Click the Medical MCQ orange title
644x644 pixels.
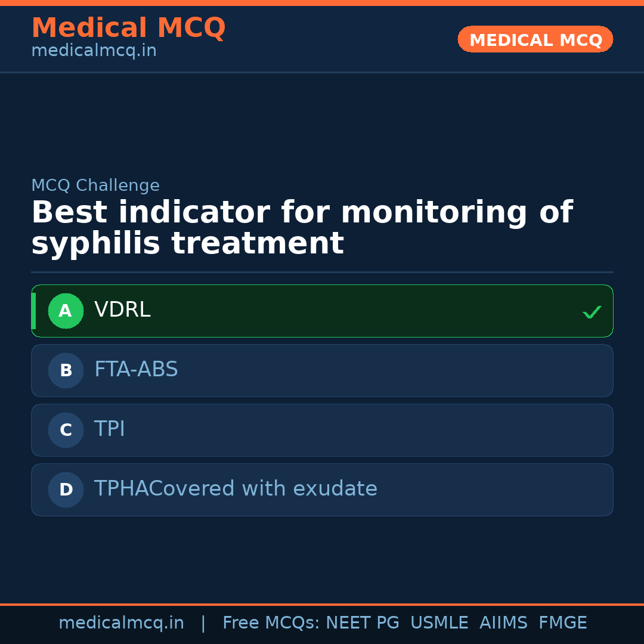[128, 27]
